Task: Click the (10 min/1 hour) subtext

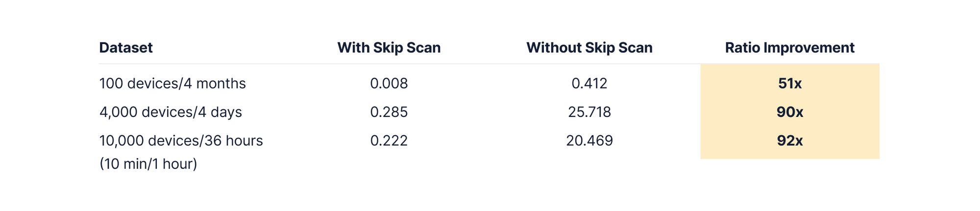Action: 148,164
